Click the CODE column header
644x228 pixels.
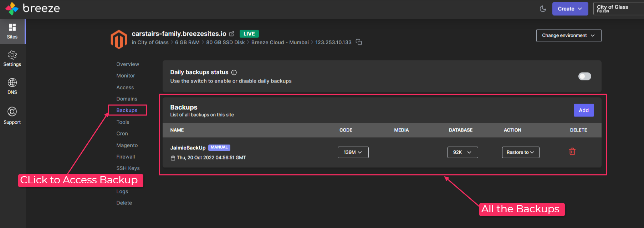pos(346,130)
